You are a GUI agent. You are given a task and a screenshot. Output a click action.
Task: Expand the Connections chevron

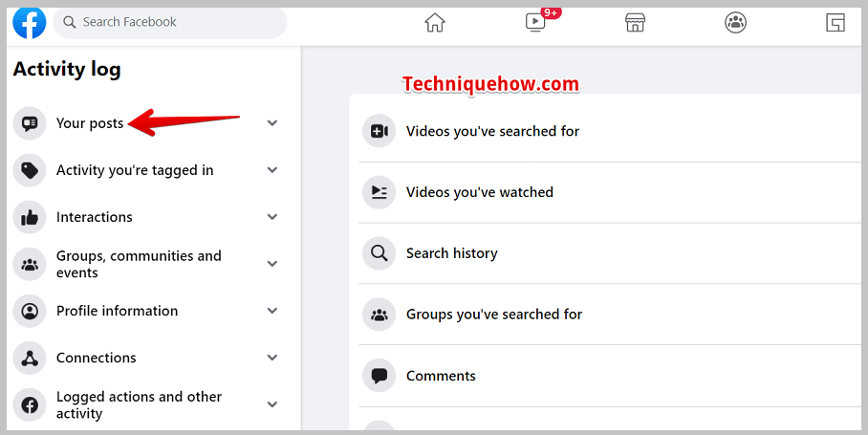point(271,359)
